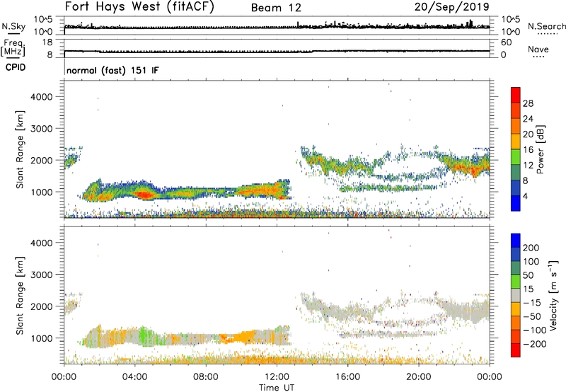Image resolution: width=566 pixels, height=392 pixels.
Task: Select the 'Freq. [MHz]' label
Action: pyautogui.click(x=13, y=47)
